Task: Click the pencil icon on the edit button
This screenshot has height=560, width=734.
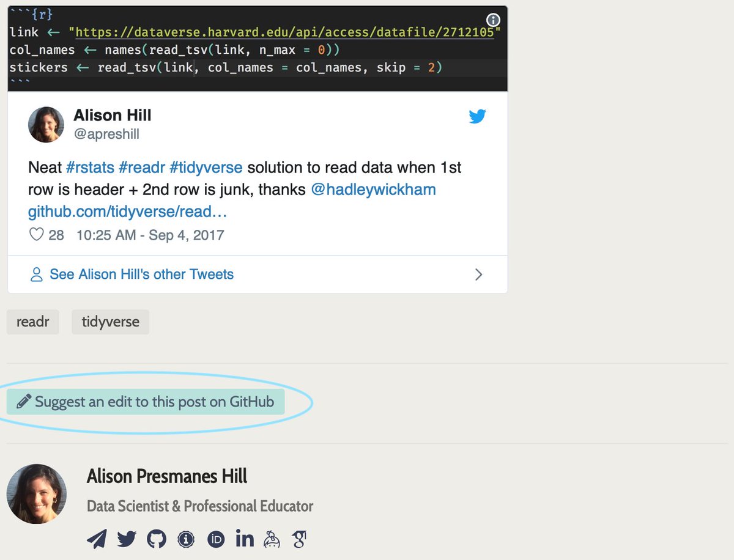Action: point(23,402)
